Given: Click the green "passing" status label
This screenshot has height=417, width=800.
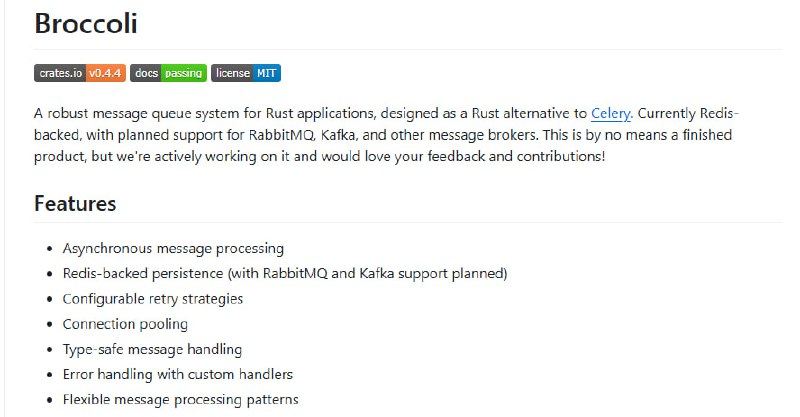Looking at the screenshot, I should pos(185,73).
